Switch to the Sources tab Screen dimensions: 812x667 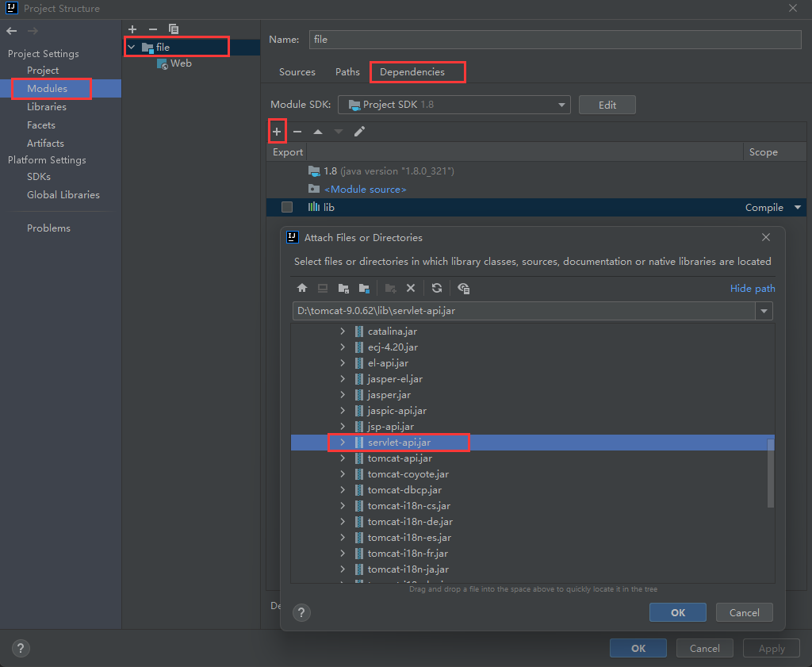[x=297, y=72]
